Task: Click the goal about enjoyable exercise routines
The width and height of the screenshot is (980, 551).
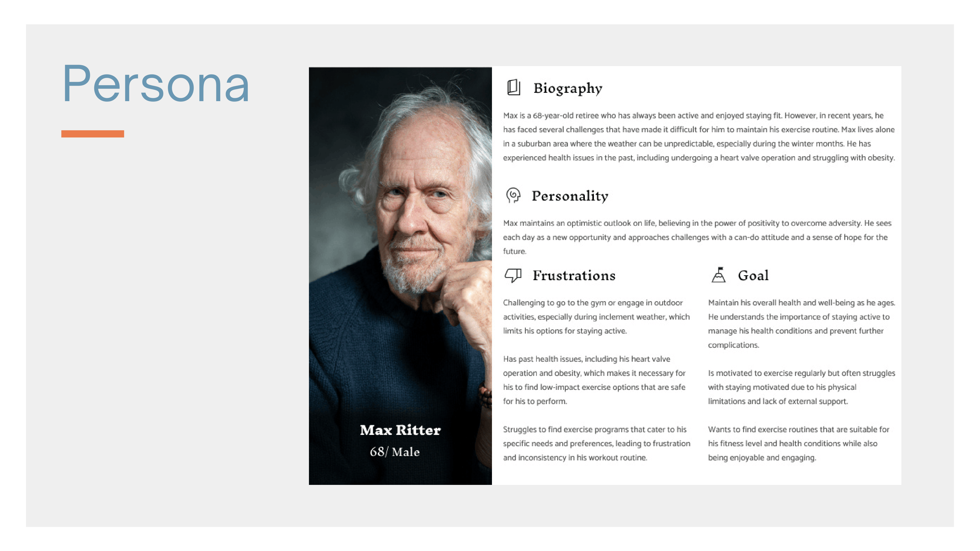Action: pyautogui.click(x=798, y=443)
